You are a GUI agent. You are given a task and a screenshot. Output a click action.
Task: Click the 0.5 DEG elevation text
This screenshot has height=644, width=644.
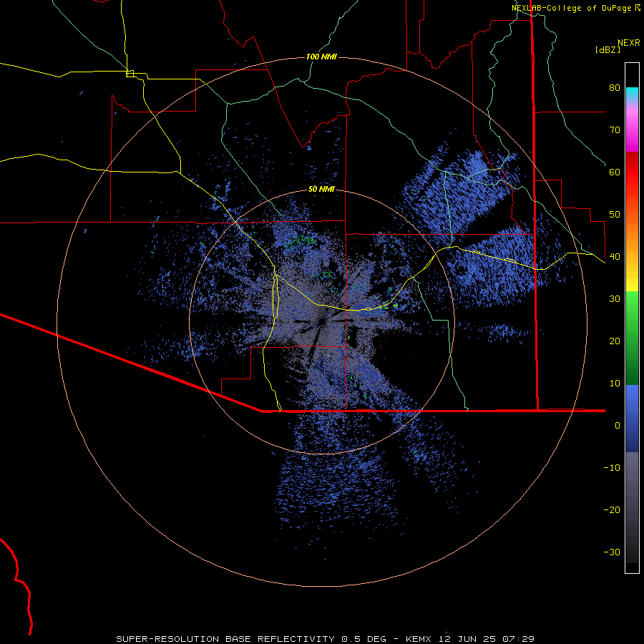click(x=364, y=639)
